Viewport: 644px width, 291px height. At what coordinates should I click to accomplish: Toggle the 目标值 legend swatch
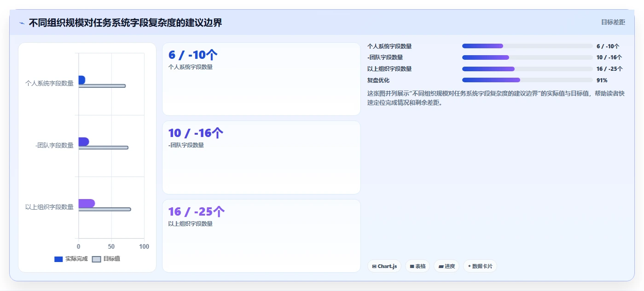click(x=96, y=259)
